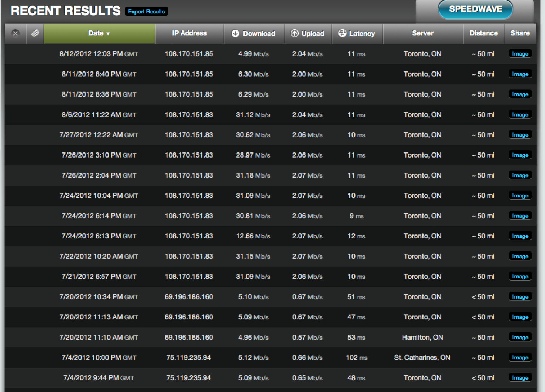Sort results by Server column
545x392 pixels.
click(422, 33)
